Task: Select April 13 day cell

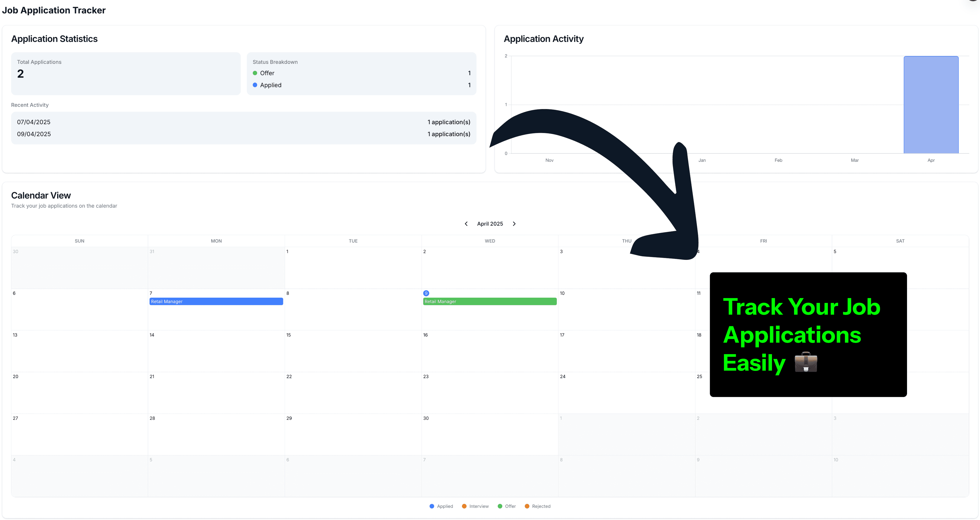Action: click(80, 351)
